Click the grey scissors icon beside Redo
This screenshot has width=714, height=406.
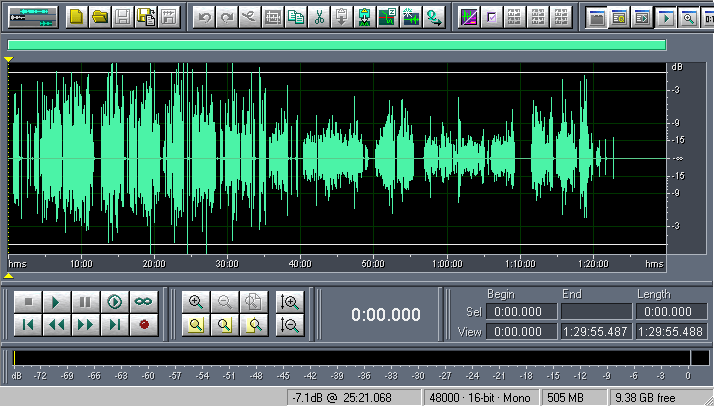tap(250, 17)
